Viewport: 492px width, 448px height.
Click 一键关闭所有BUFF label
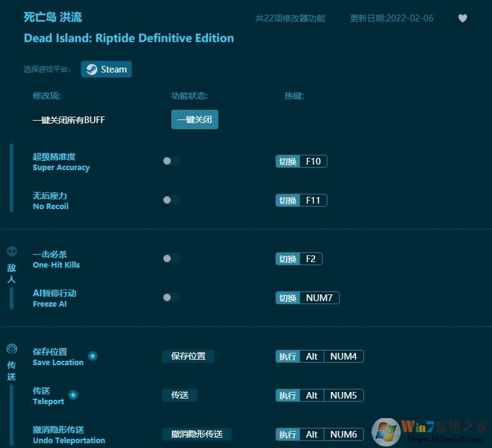tap(69, 120)
